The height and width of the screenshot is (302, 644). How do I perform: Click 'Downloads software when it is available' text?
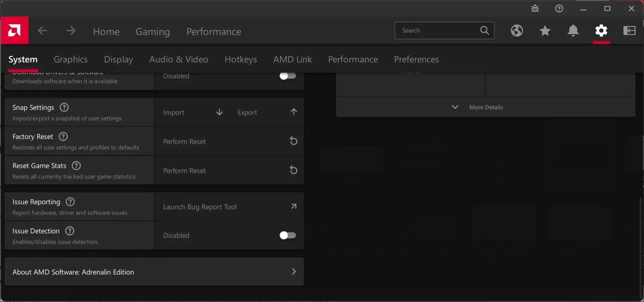pyautogui.click(x=65, y=81)
